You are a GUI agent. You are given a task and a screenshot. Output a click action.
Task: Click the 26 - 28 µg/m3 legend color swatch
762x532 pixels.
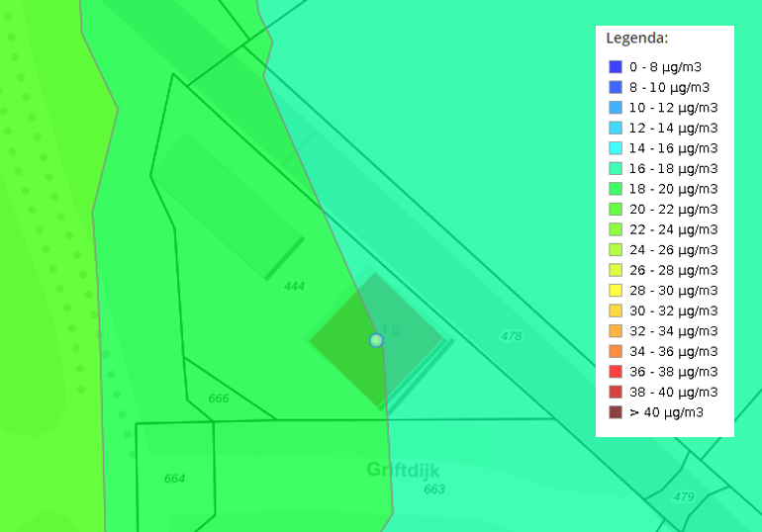(616, 270)
